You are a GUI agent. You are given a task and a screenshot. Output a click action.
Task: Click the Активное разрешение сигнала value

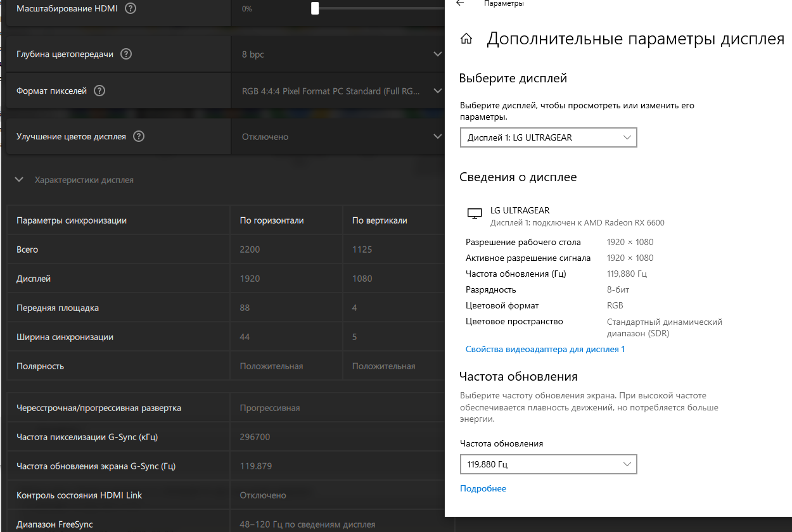(630, 258)
